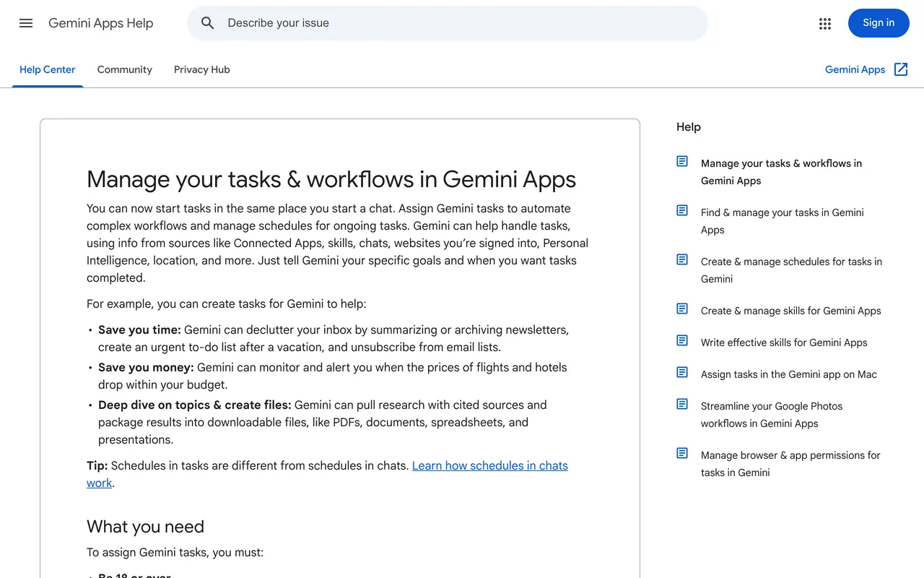
Task: Click the main article heading
Action: click(x=331, y=179)
